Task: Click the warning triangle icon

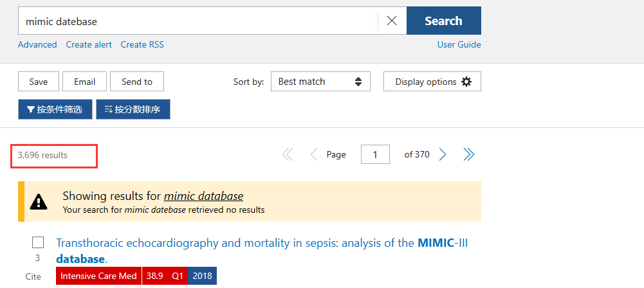Action: click(x=39, y=202)
